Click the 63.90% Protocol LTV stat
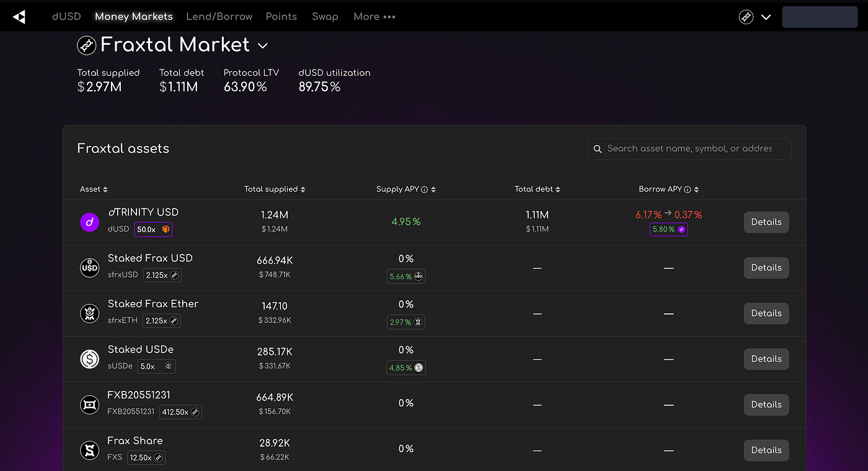868x471 pixels. tap(246, 87)
